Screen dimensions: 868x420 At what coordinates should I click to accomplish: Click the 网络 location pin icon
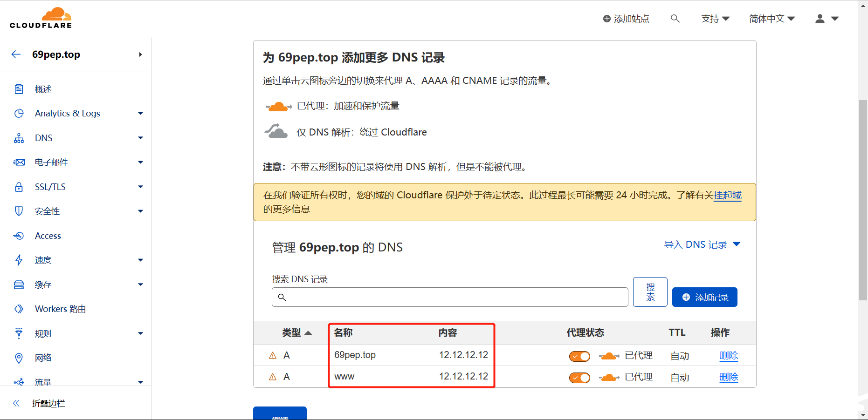point(19,358)
